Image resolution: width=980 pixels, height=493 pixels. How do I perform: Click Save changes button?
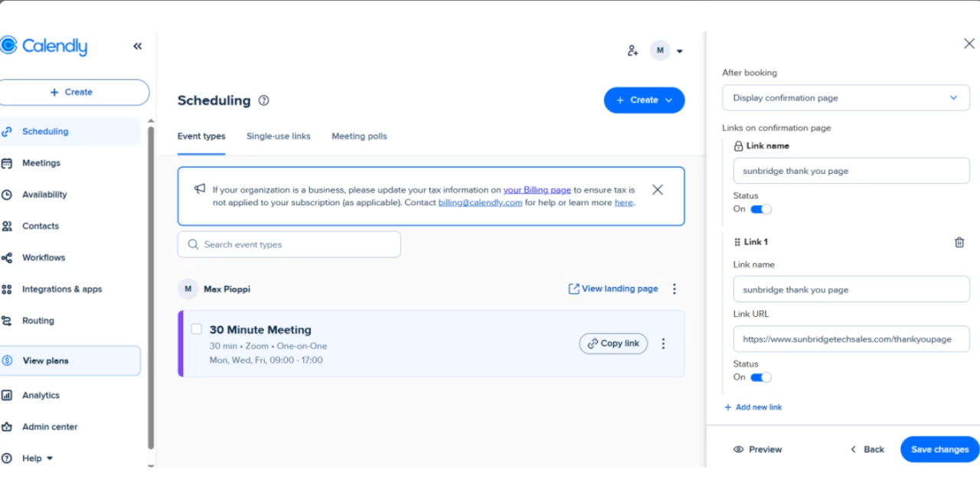tap(939, 449)
